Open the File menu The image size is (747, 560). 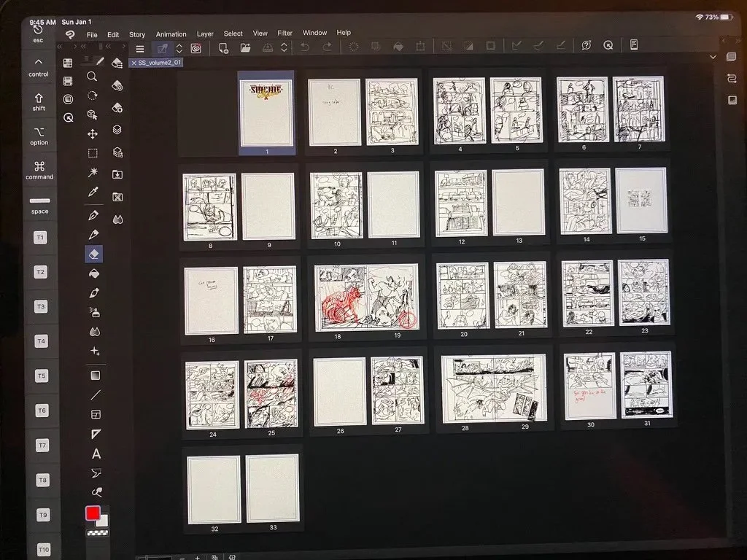(x=92, y=35)
